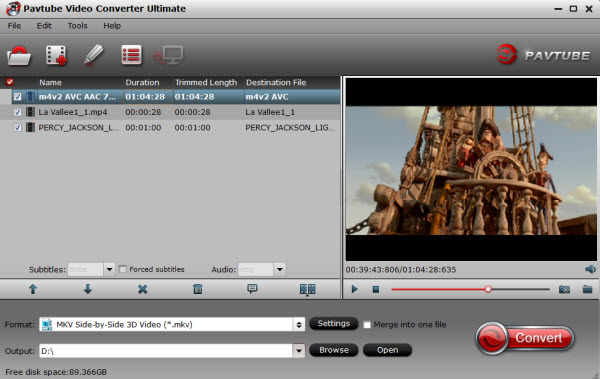Click the add video file icon
Screen dimensions: 600x379
[56, 56]
